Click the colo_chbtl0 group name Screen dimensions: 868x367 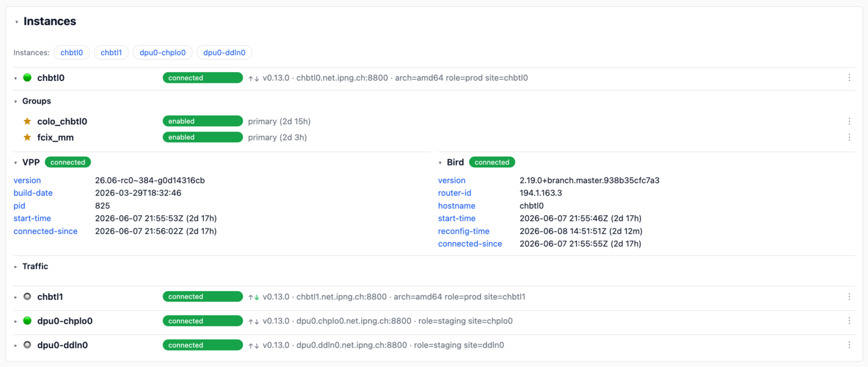pos(62,121)
